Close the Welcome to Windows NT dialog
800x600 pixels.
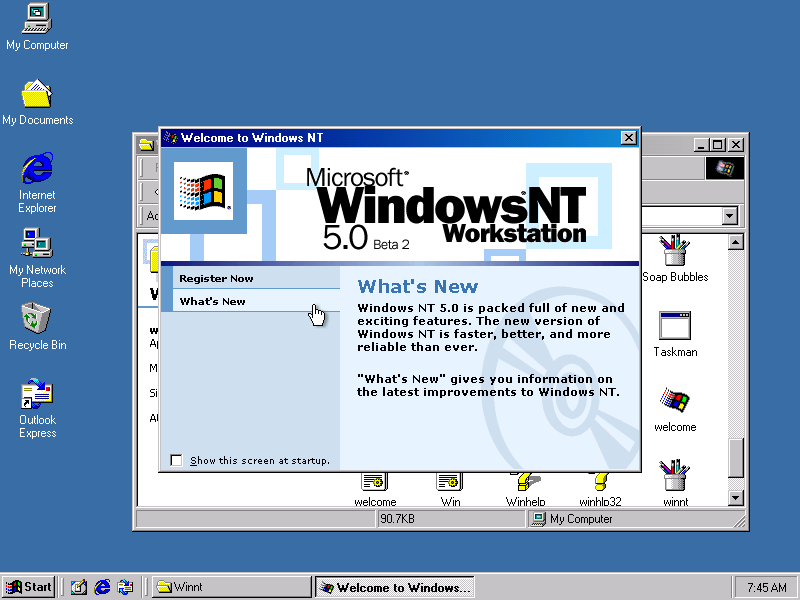pyautogui.click(x=628, y=138)
